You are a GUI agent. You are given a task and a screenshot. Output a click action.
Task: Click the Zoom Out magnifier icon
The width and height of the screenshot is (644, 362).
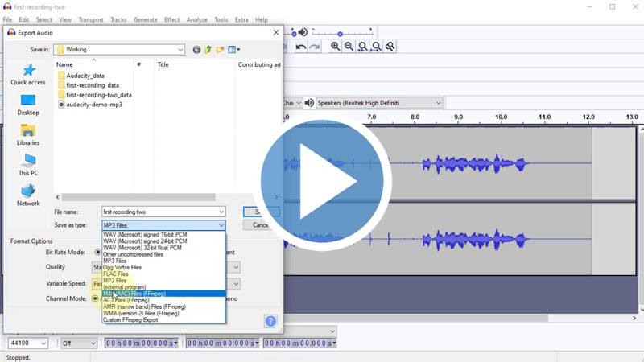[x=349, y=47]
